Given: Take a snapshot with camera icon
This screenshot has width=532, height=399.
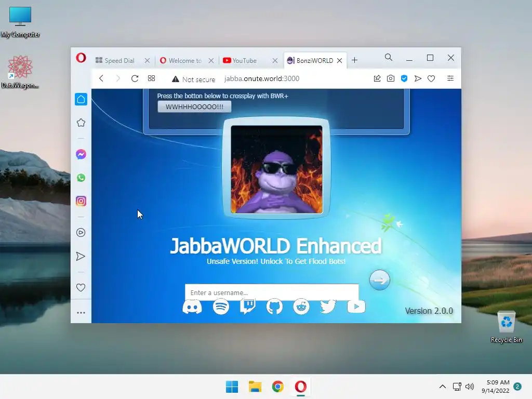Looking at the screenshot, I should pos(391,78).
